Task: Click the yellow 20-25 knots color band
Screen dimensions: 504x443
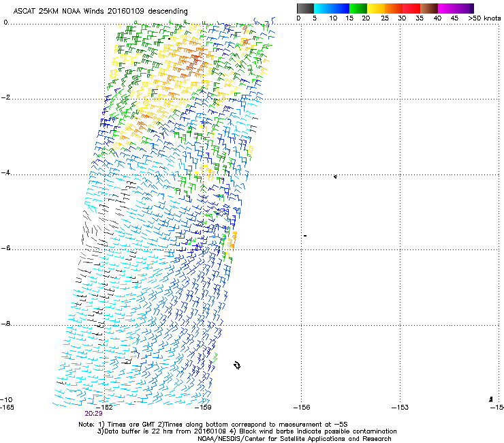Action: (x=376, y=8)
